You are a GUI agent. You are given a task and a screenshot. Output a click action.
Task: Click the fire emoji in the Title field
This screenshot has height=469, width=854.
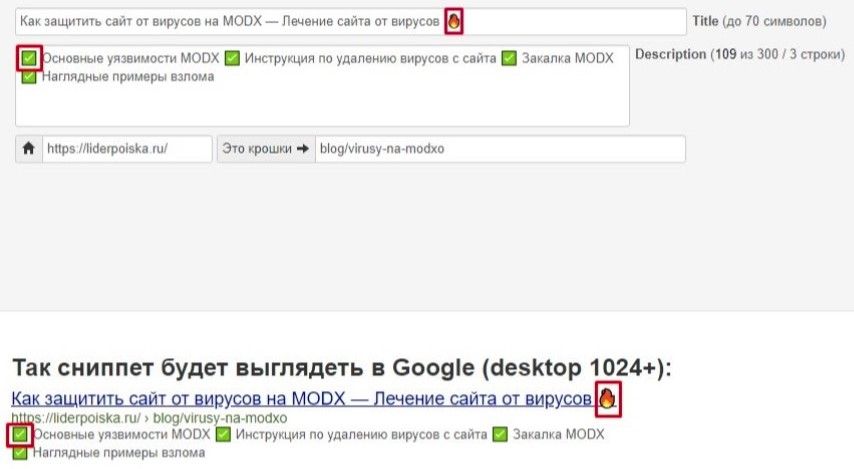click(x=454, y=22)
